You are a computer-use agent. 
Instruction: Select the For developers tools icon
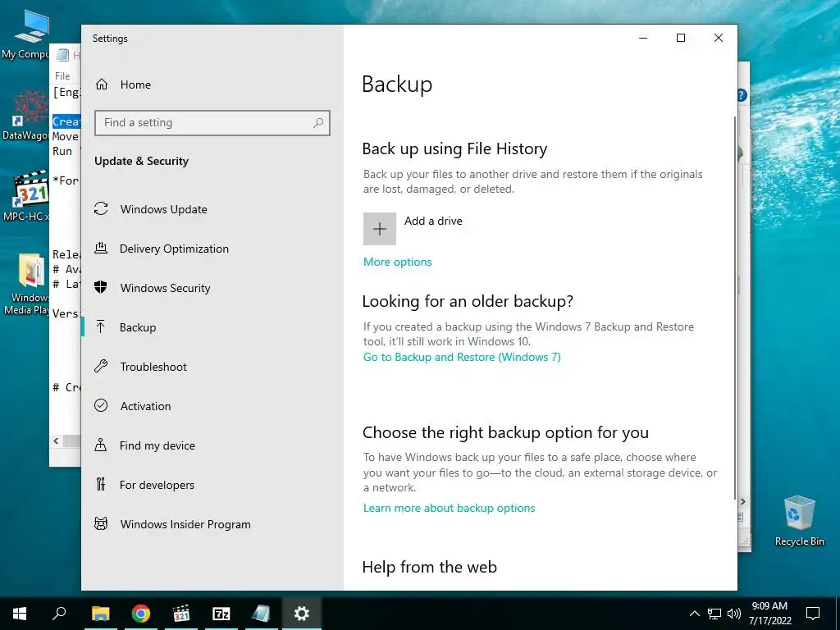coord(101,484)
